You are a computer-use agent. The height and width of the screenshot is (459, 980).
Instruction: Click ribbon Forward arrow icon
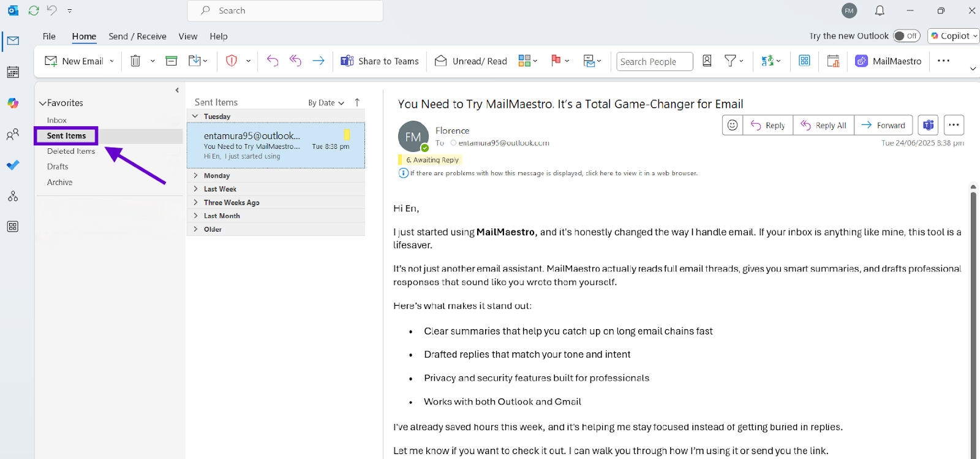318,61
